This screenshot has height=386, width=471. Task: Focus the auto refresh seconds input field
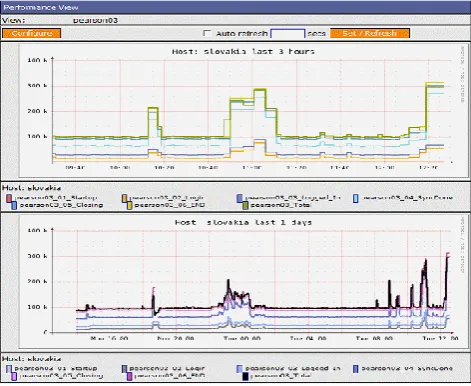pos(287,33)
